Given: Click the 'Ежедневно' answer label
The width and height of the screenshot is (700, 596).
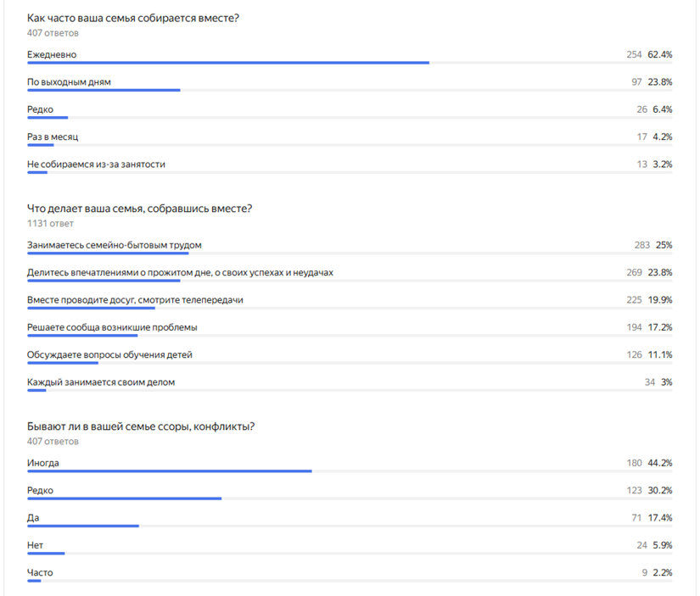Looking at the screenshot, I should click(52, 54).
